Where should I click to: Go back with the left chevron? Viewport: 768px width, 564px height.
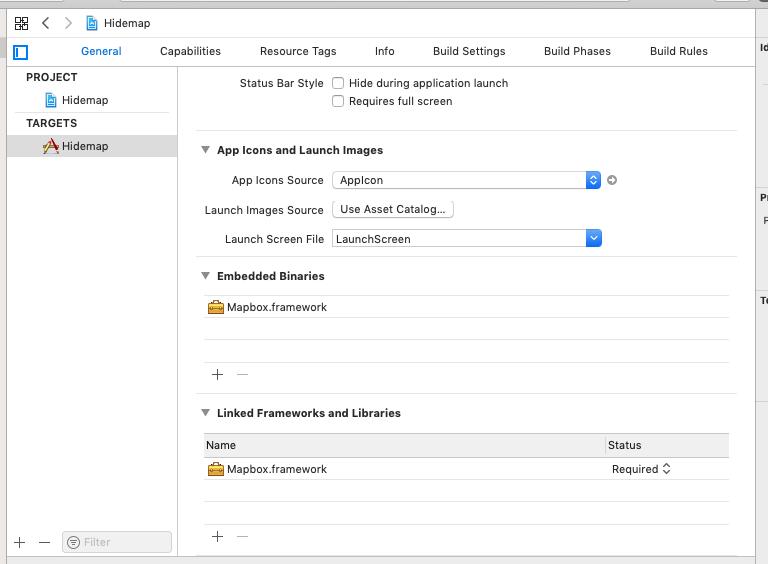pos(46,23)
